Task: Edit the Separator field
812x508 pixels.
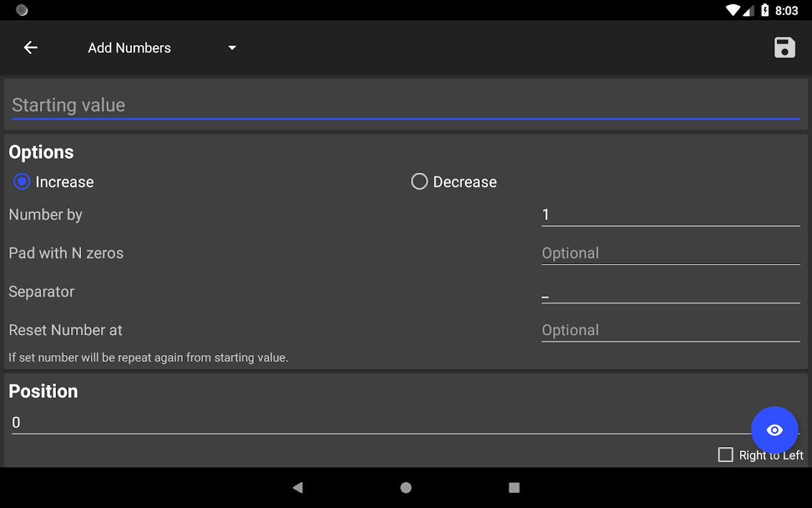Action: (x=670, y=292)
